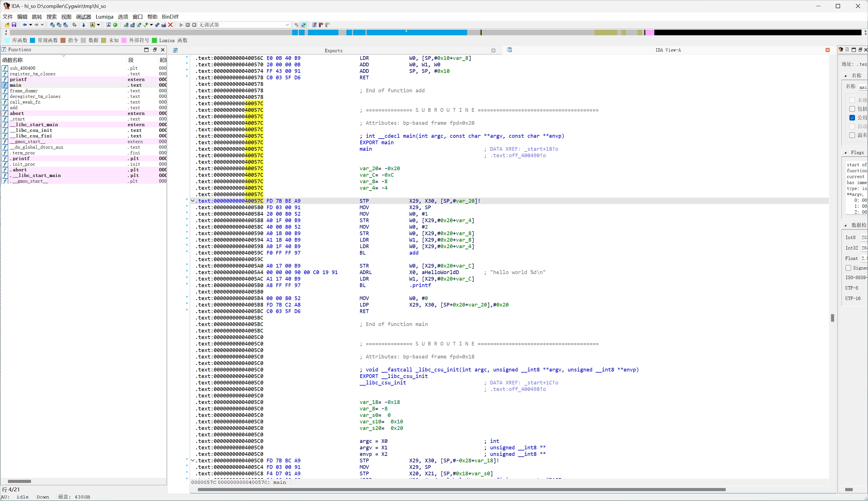Select _start in the Functions list
The width and height of the screenshot is (868, 501).
coord(84,119)
